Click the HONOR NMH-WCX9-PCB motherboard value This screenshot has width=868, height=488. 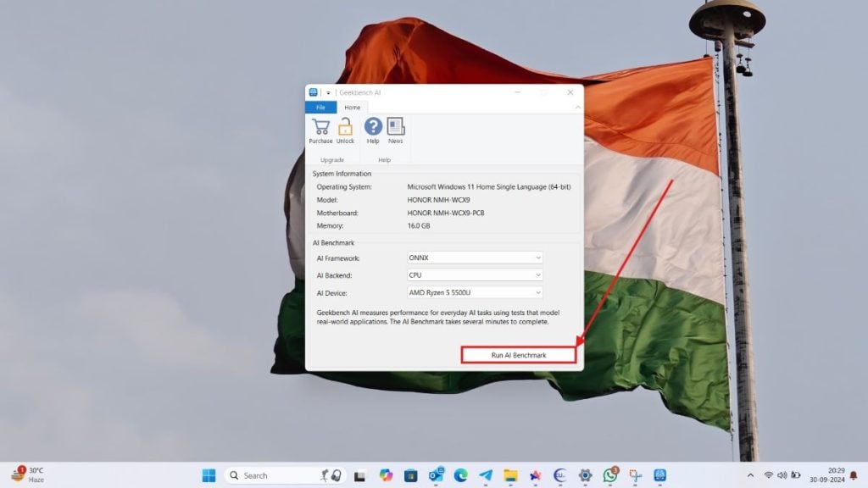446,213
